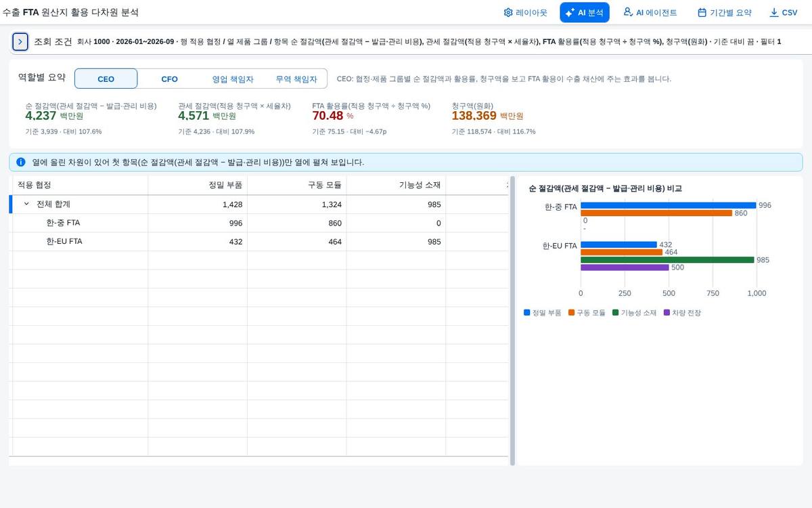Open the 레이아웃 layout settings

tap(525, 12)
